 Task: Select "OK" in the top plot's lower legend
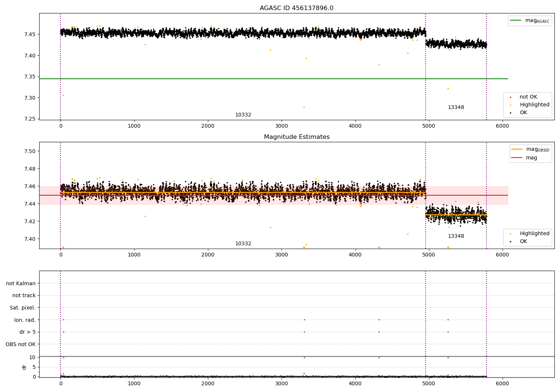pyautogui.click(x=523, y=113)
